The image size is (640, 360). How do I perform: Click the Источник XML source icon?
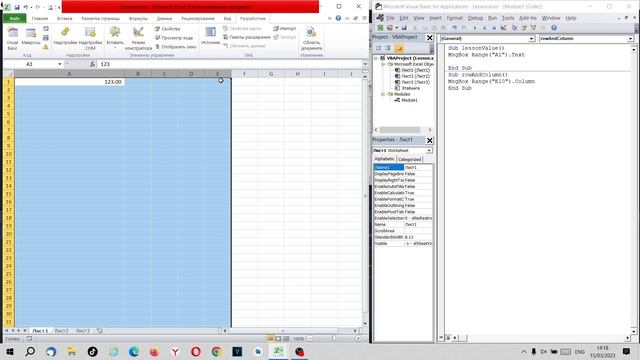(211, 36)
